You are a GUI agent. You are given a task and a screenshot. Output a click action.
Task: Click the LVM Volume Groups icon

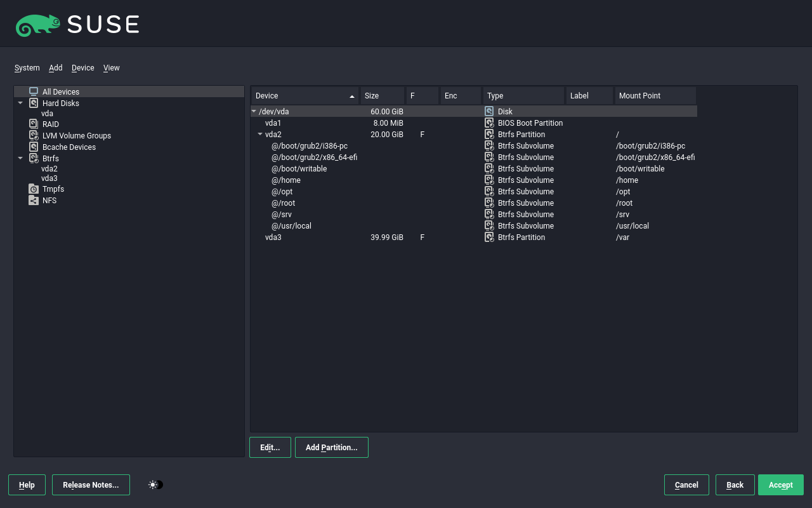34,135
